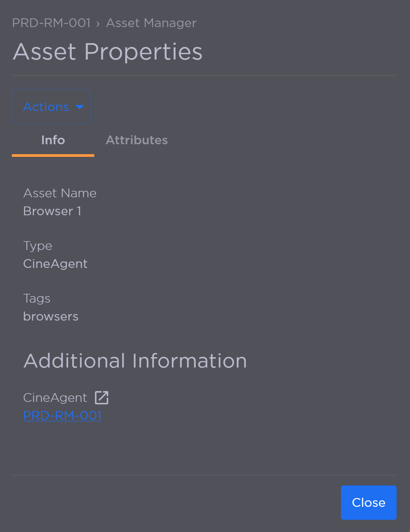
Task: Follow the PRD-RM-001 hyperlink
Action: coord(62,415)
